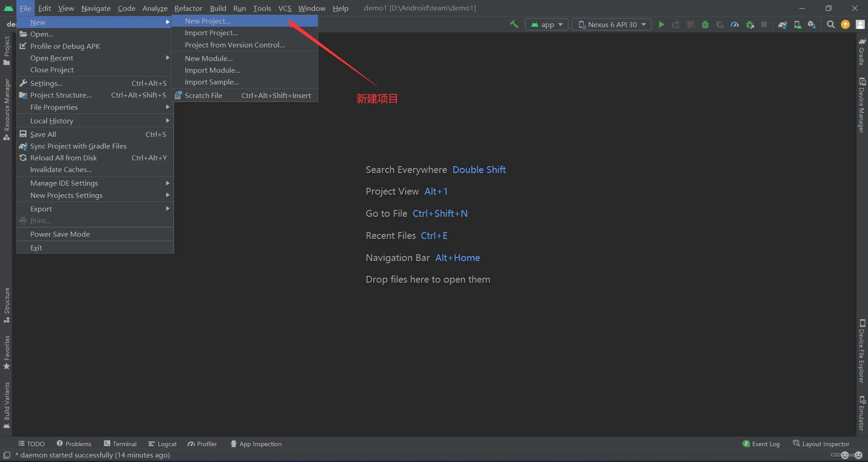Open the Terminal tool window
The height and width of the screenshot is (462, 868).
point(120,444)
